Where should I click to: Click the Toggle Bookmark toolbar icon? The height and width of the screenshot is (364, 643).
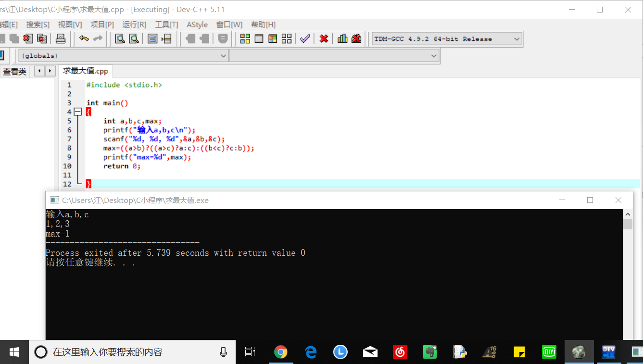[x=191, y=39]
